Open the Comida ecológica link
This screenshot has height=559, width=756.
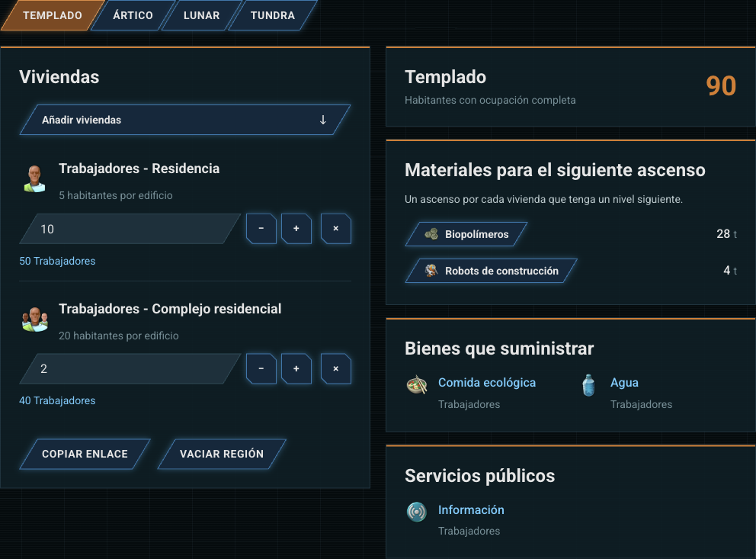point(487,383)
